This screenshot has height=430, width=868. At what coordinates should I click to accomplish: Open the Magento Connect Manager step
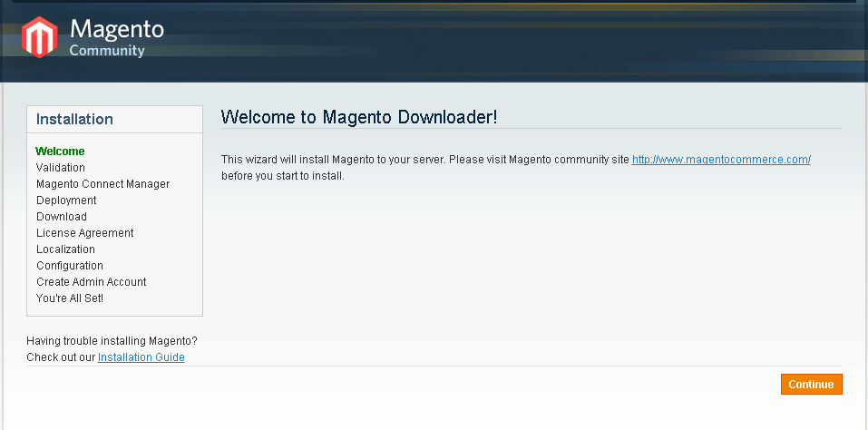point(102,184)
